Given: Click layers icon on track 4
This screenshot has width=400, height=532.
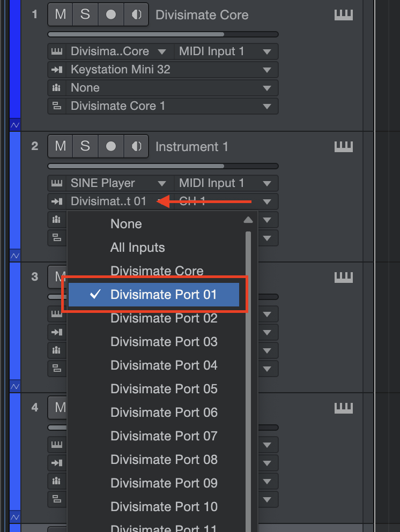Looking at the screenshot, I should [x=57, y=499].
